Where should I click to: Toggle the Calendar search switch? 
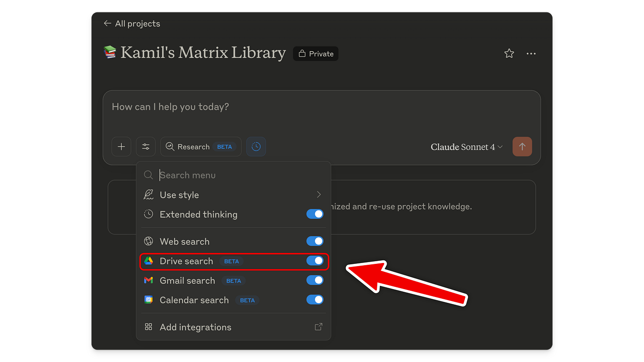pyautogui.click(x=315, y=300)
